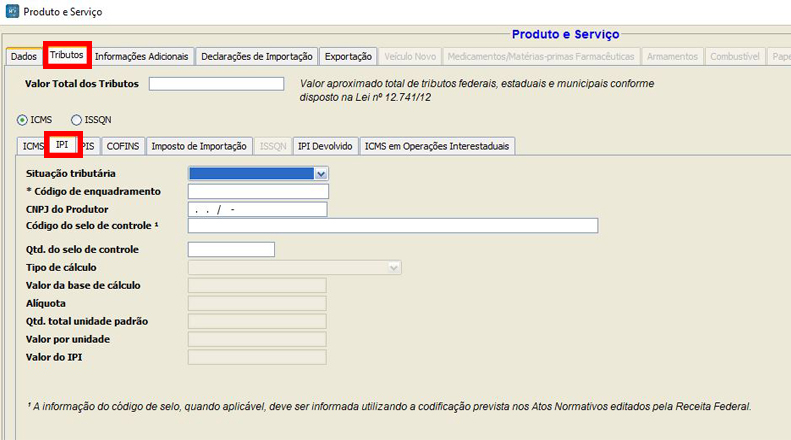Open the Declarações de Importação tab
791x440 pixels.
(x=257, y=57)
